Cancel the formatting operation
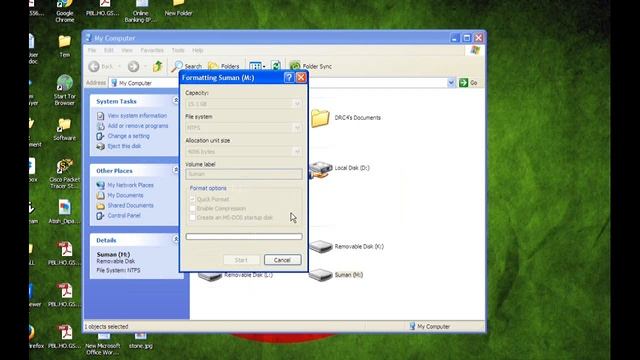Viewport: 640px width, 360px height. (x=282, y=260)
